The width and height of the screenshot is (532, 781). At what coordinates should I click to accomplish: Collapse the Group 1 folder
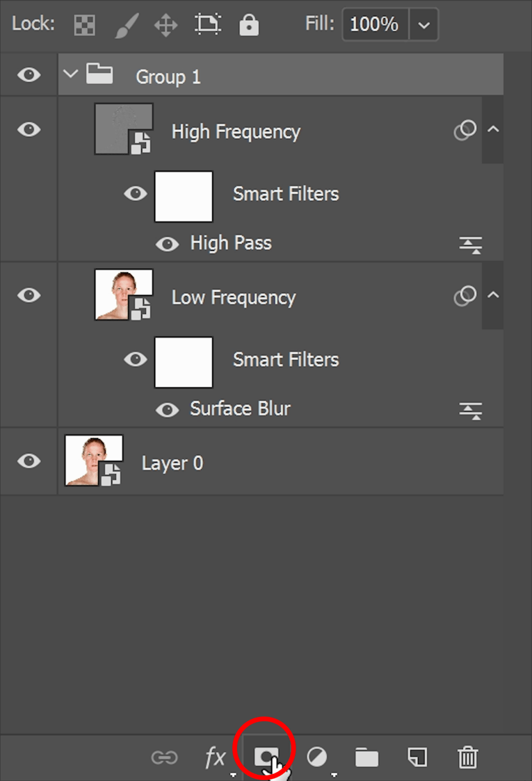pos(71,75)
